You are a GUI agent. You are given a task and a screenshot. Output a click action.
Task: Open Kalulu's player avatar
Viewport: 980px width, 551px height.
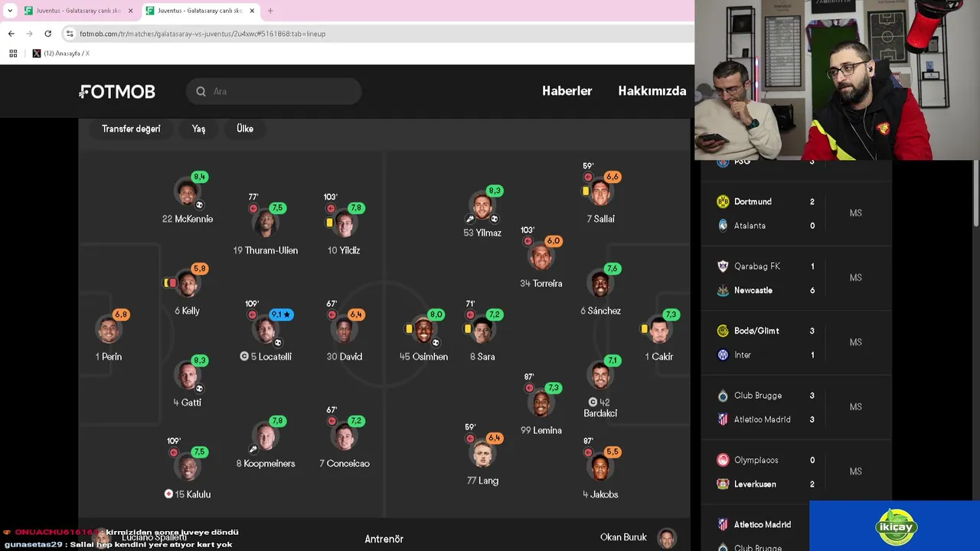point(188,468)
